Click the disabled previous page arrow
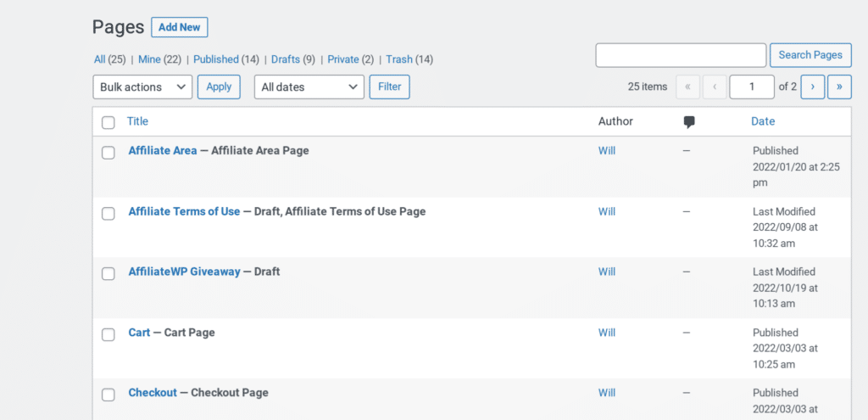This screenshot has height=420, width=868. pos(715,87)
